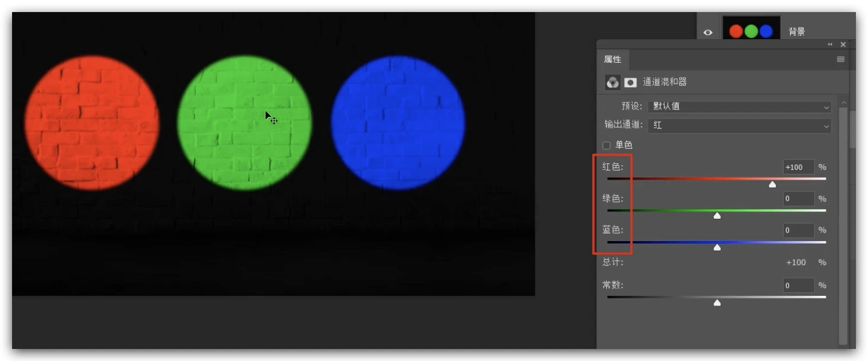Select the 背景 layer thumbnail
The height and width of the screenshot is (361, 868).
751,31
